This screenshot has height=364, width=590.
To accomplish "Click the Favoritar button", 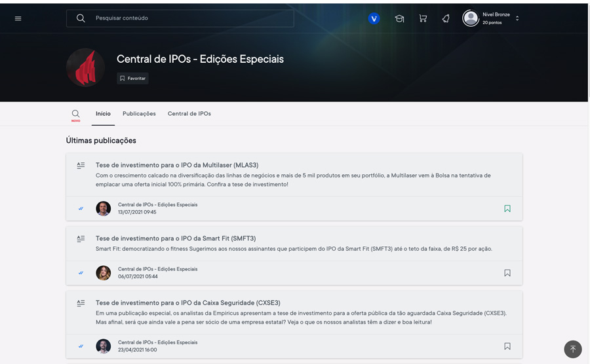I will (x=132, y=79).
